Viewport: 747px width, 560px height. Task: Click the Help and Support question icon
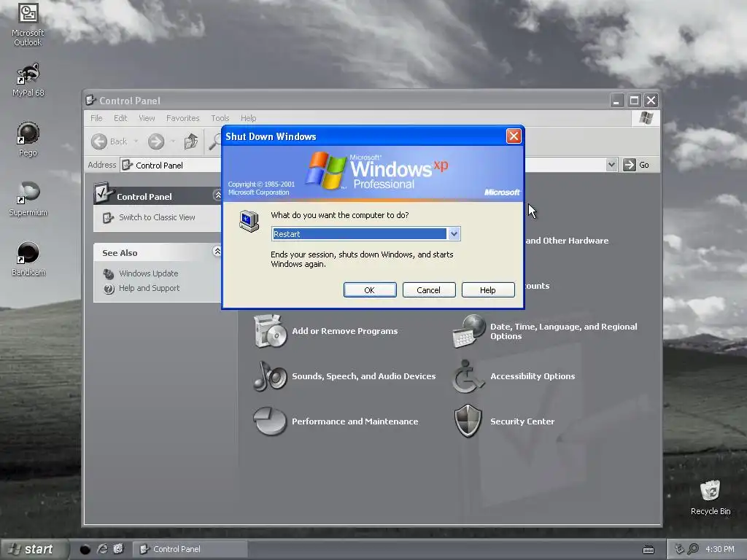tap(109, 289)
